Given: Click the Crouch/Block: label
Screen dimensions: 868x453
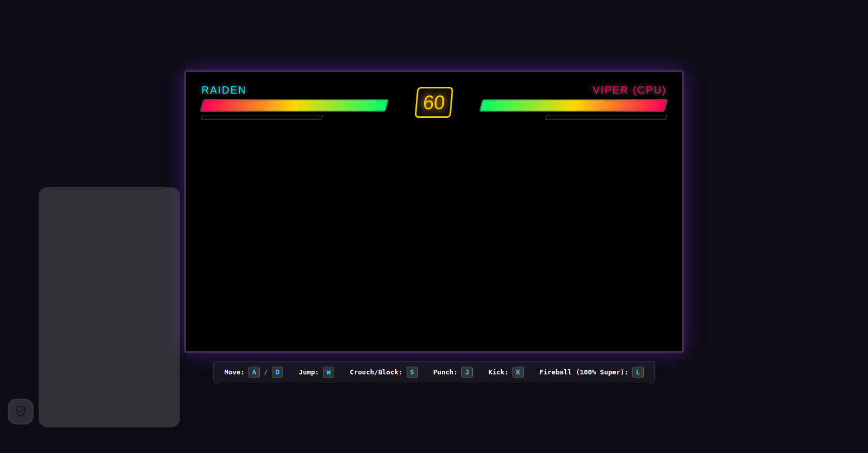Looking at the screenshot, I should 376,372.
